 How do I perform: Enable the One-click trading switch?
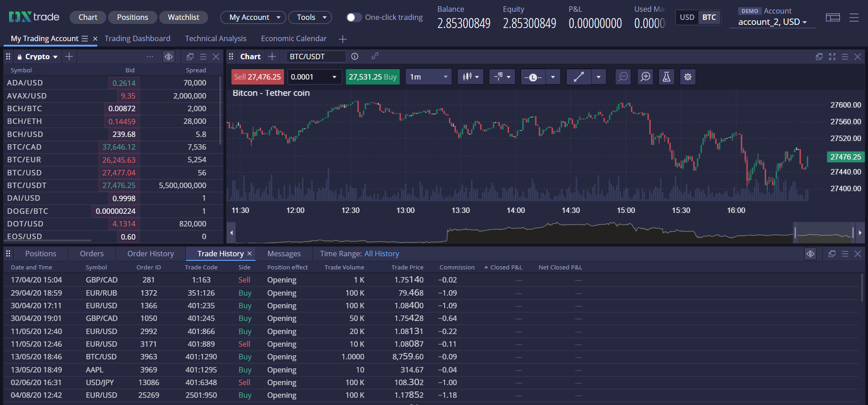(354, 17)
